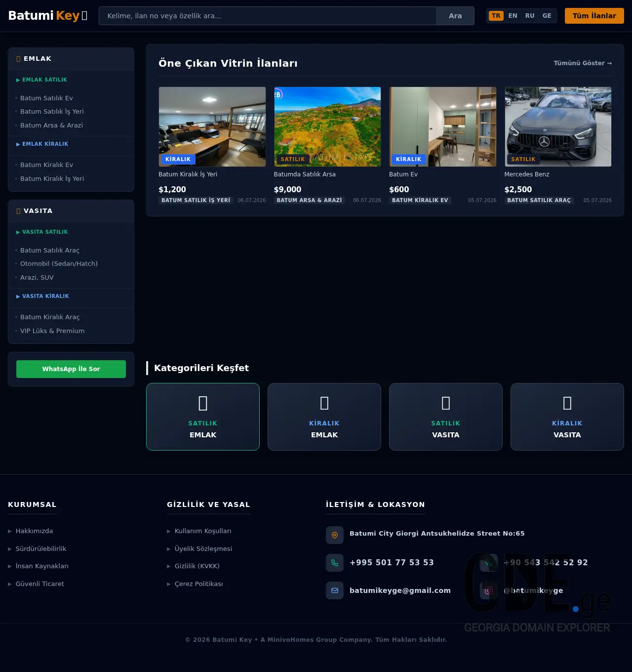Click the envelope email icon in the footer
Viewport: 632px width, 672px height.
(335, 590)
